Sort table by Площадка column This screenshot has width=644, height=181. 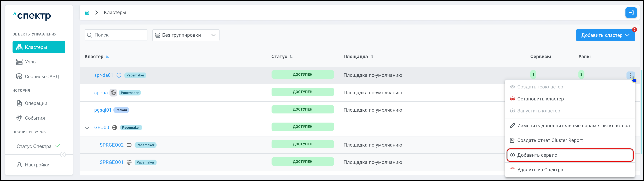click(372, 57)
